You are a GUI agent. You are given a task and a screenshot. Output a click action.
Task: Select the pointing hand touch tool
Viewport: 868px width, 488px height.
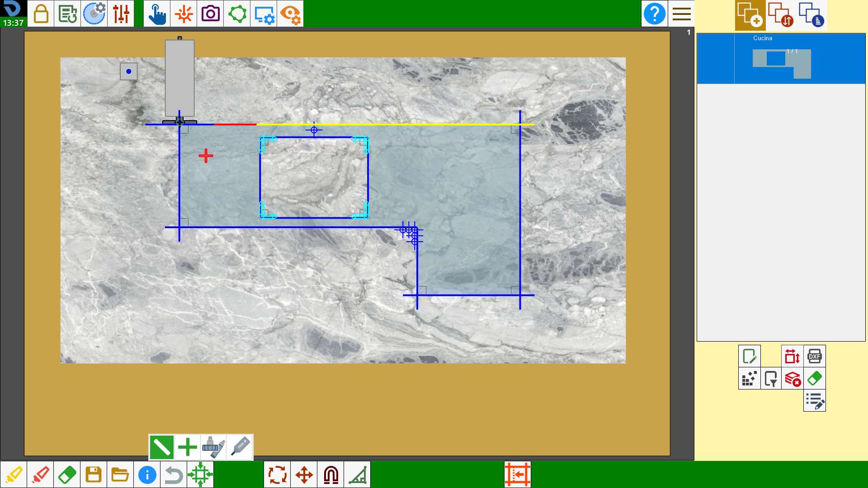coord(157,14)
